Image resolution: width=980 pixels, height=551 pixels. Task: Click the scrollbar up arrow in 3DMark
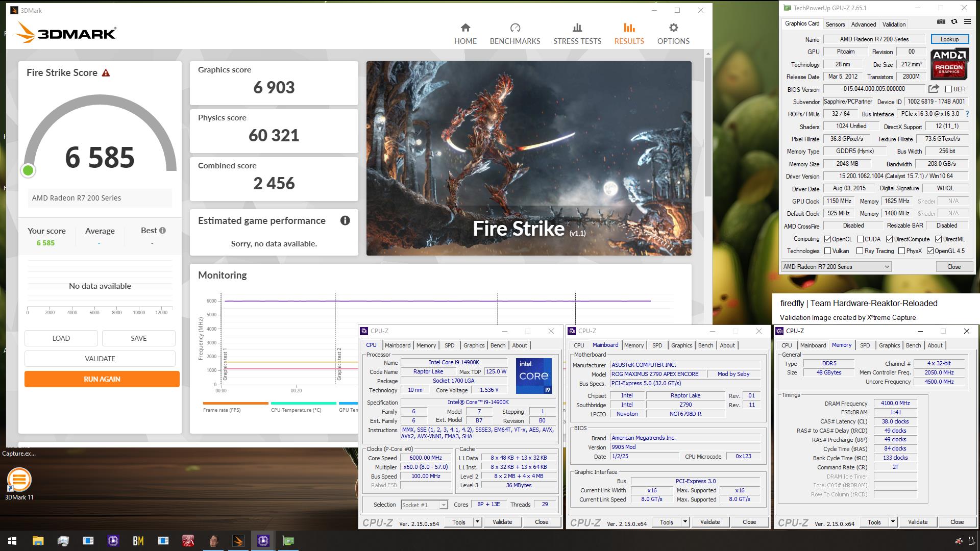click(x=708, y=53)
